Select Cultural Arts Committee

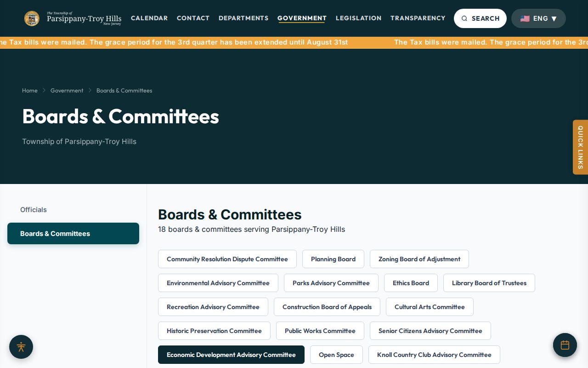click(x=430, y=307)
